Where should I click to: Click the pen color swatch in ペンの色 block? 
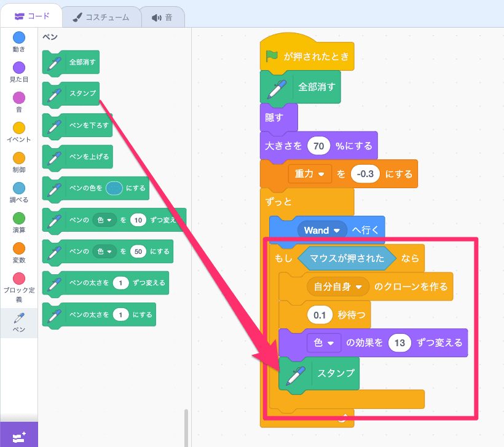(114, 188)
